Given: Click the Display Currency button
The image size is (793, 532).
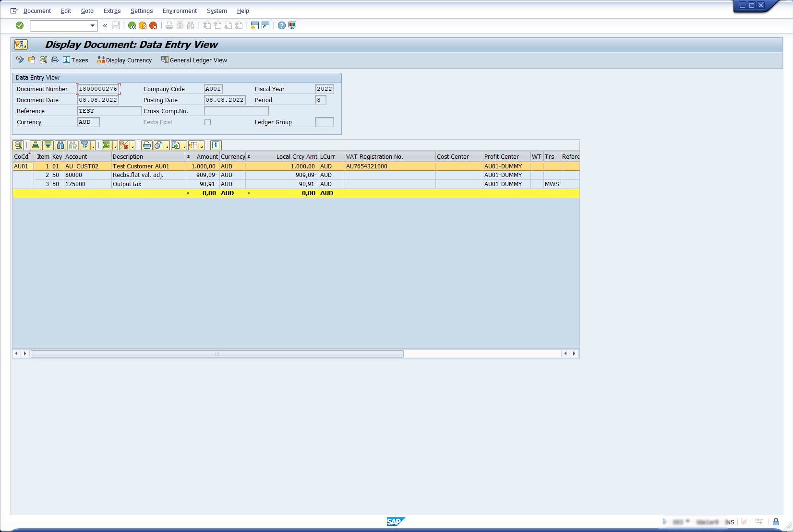Looking at the screenshot, I should point(125,60).
